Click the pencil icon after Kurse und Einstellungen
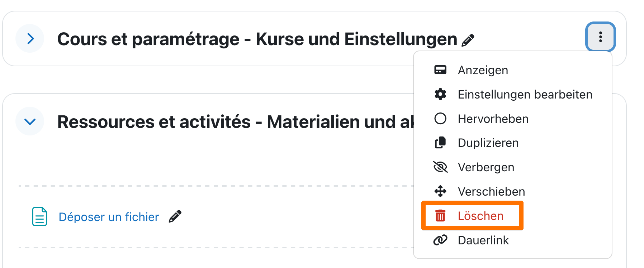Screen dimensions: 644x268 pos(468,40)
